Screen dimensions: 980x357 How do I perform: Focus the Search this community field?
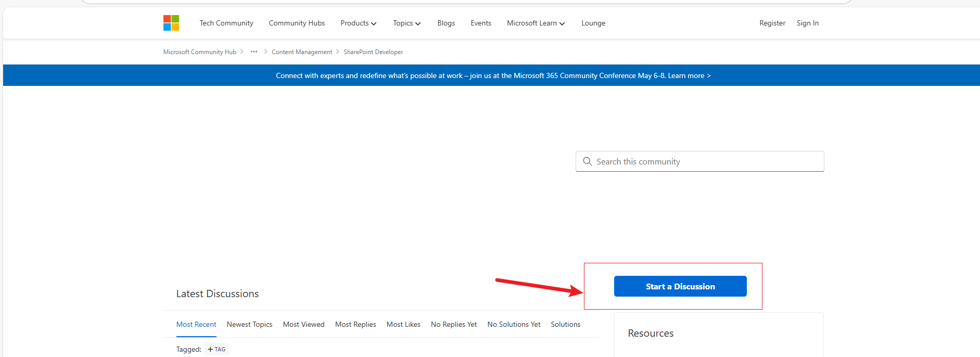tap(699, 161)
